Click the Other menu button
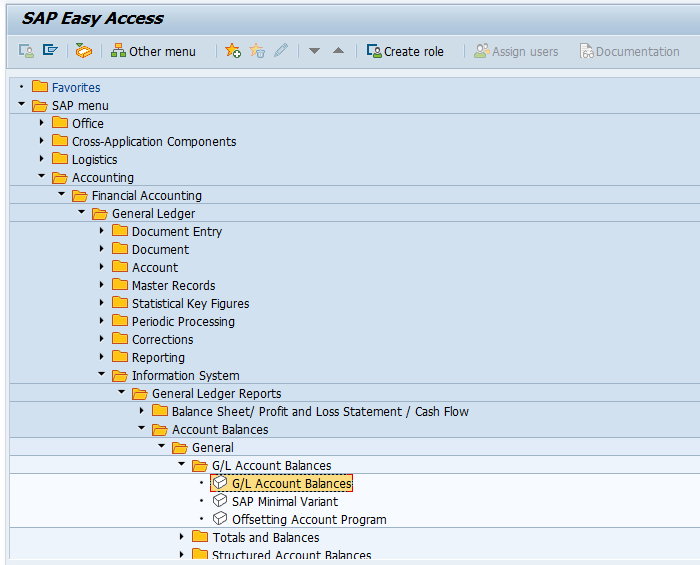Screen dimensions: 700x565 153,51
